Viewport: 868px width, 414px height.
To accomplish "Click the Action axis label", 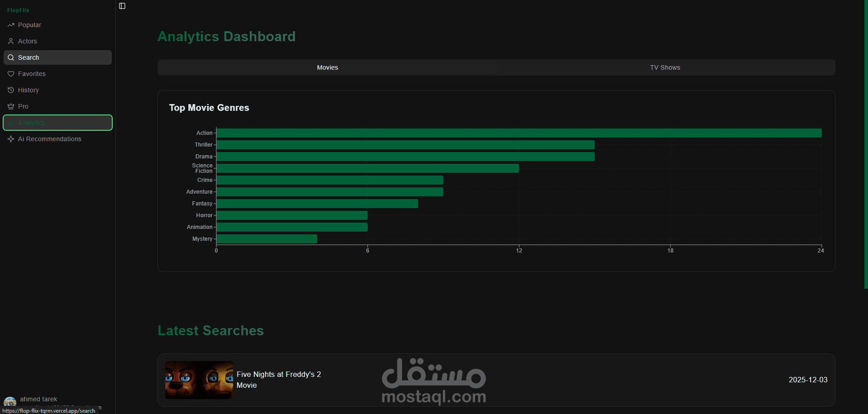I will 205,133.
